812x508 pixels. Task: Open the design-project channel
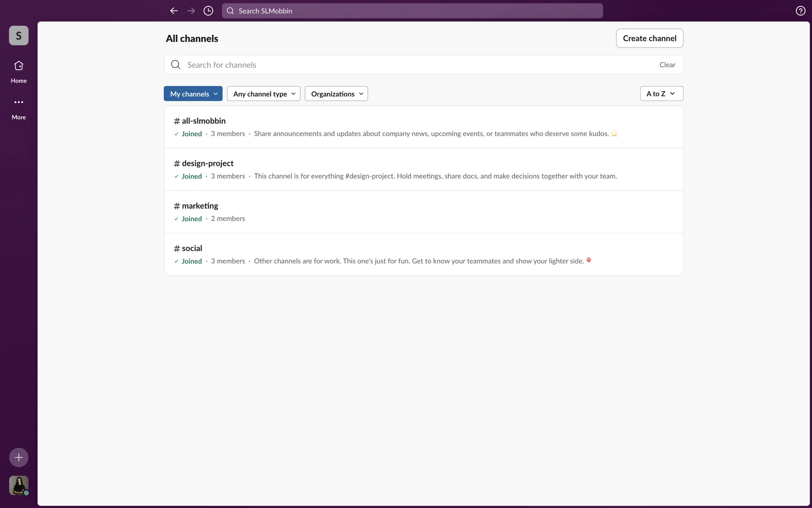coord(207,163)
